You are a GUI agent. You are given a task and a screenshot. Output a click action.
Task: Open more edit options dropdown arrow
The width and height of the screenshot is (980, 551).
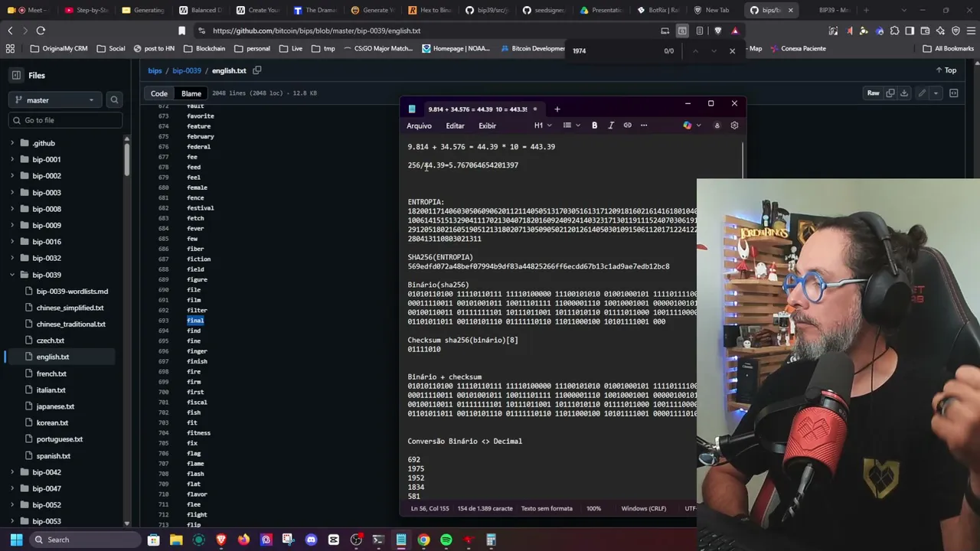(936, 93)
